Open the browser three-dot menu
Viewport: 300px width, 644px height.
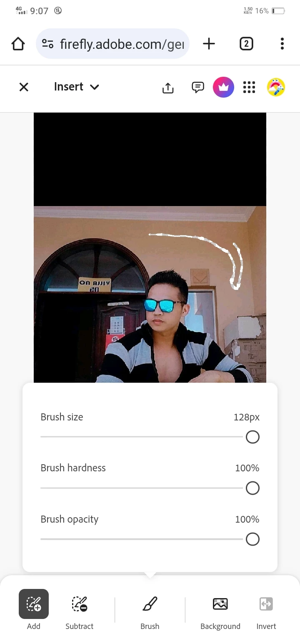[282, 43]
